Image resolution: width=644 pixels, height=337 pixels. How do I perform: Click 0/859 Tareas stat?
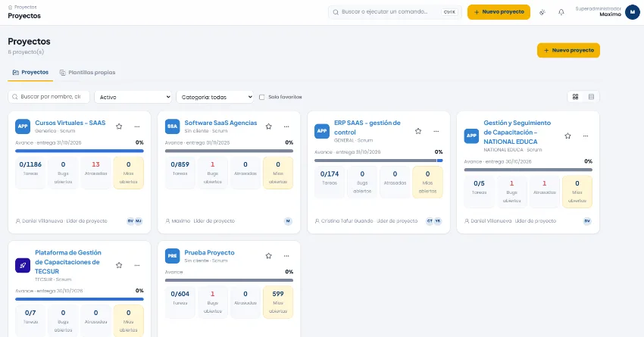click(180, 173)
